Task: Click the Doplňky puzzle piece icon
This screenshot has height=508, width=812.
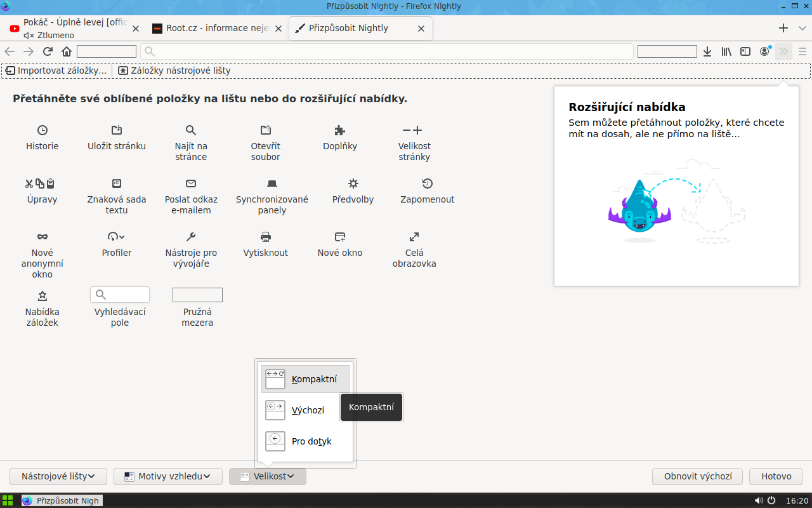Action: click(x=340, y=130)
